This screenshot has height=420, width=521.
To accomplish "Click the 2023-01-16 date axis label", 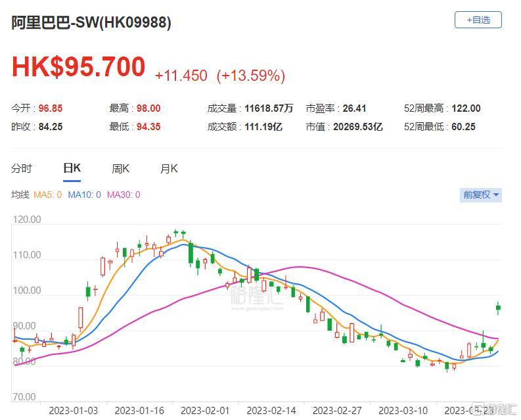I will [139, 411].
